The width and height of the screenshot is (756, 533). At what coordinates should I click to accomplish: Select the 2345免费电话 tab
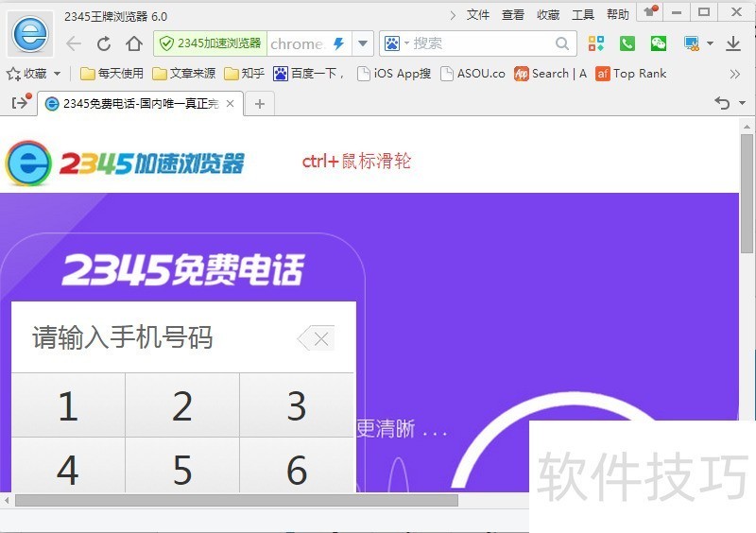point(140,104)
